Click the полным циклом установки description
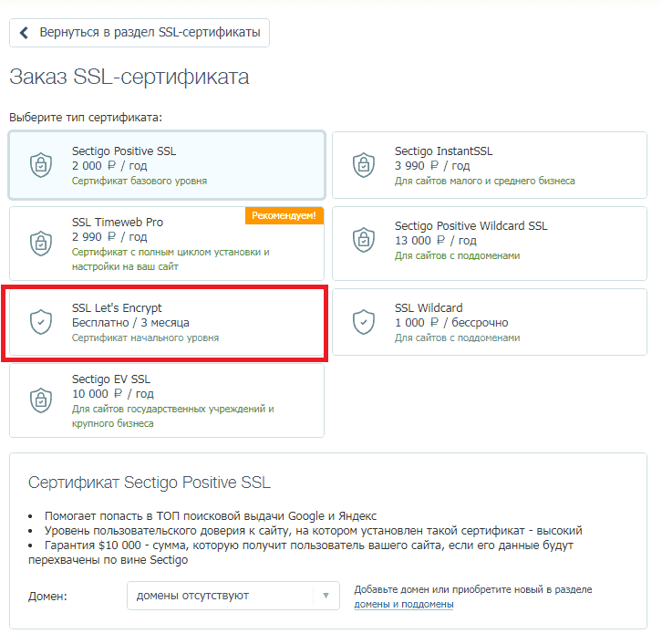Screen dimensions: 662x644 point(171,259)
